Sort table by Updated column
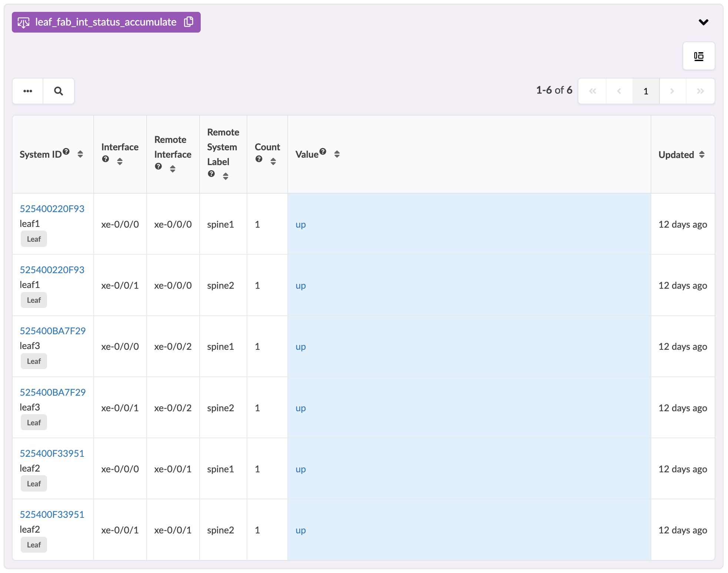 tap(702, 154)
